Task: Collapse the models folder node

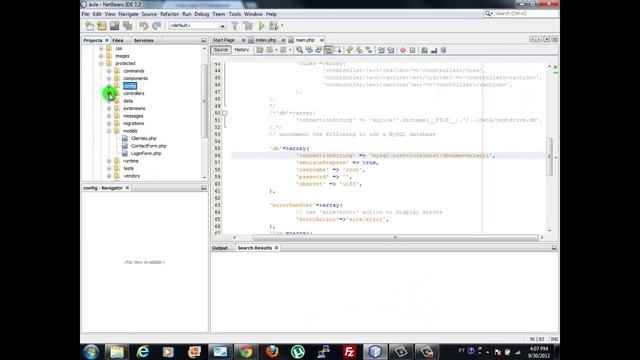Action: point(109,131)
